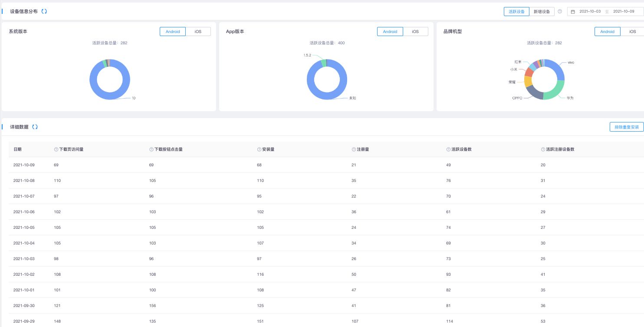The height and width of the screenshot is (327, 644).
Task: Click the 2021-09-30 date row
Action: pos(326,306)
